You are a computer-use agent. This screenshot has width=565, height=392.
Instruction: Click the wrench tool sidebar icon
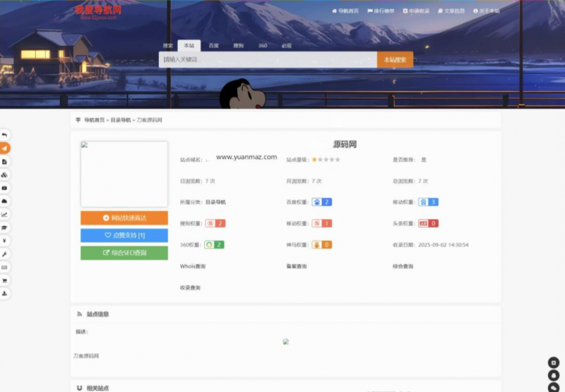point(4,254)
